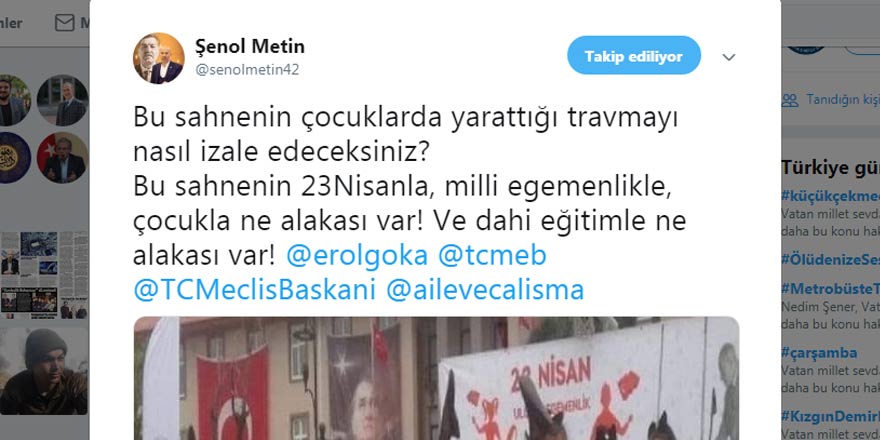Visit the @TCMeclisBaskani mention
This screenshot has height=440, width=880.
click(x=254, y=290)
